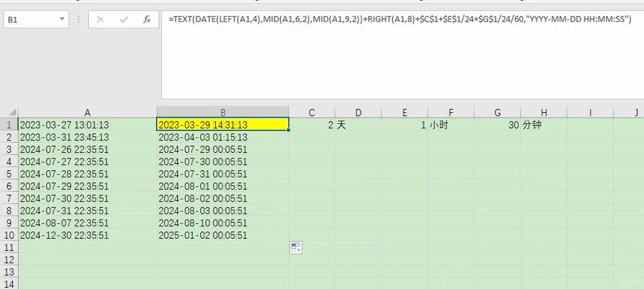Open the Insert Function fx dialog

coord(146,20)
